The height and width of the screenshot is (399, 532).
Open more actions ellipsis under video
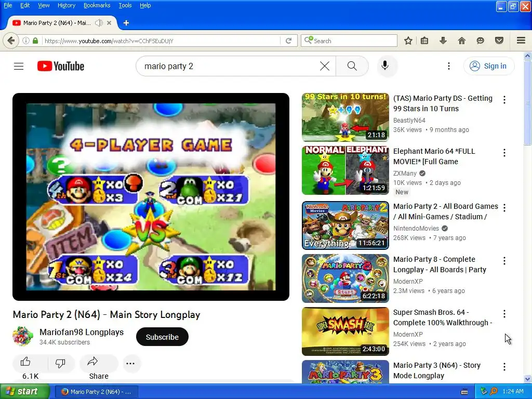click(x=130, y=363)
